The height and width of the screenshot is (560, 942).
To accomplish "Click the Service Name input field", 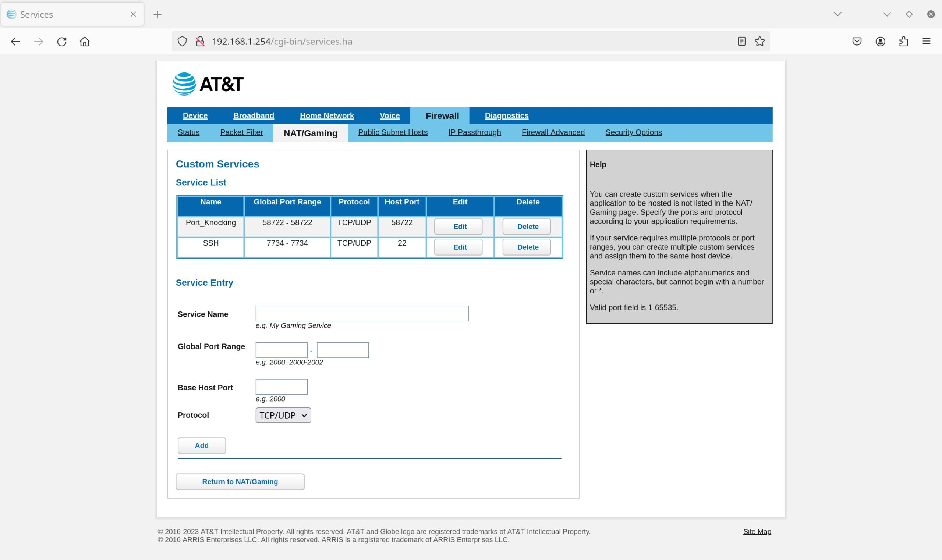I will [x=362, y=314].
